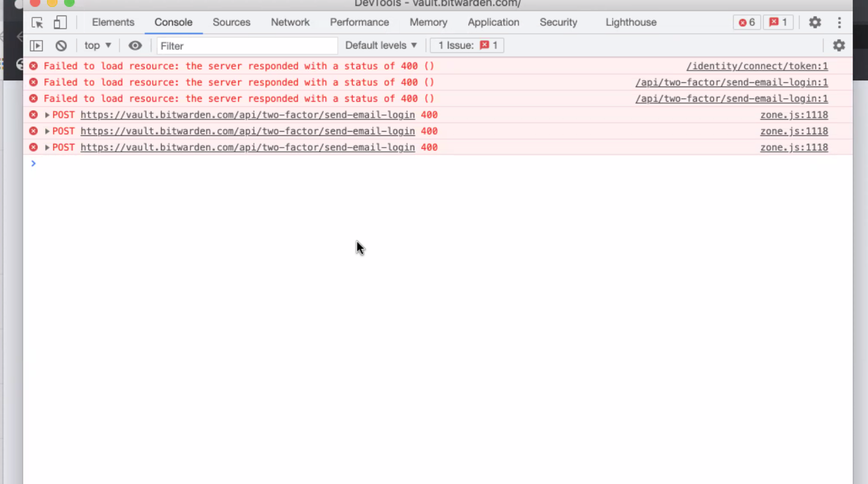868x484 pixels.
Task: Open DevTools settings gear
Action: (x=814, y=22)
